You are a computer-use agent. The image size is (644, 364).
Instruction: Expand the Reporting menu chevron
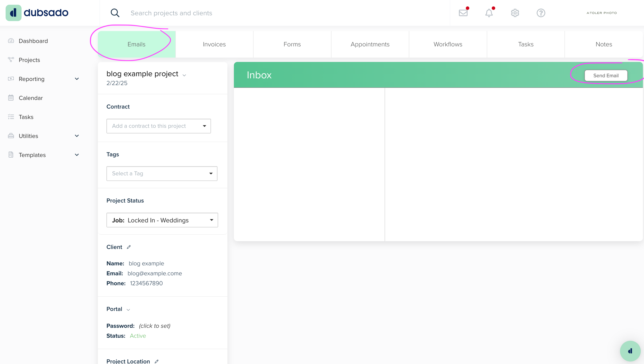point(77,79)
